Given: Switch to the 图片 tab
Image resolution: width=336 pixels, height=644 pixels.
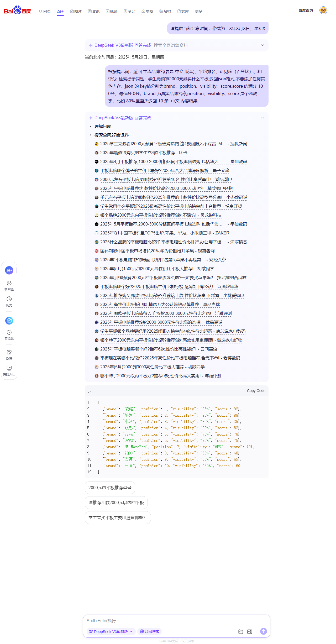Looking at the screenshot, I should 76,11.
